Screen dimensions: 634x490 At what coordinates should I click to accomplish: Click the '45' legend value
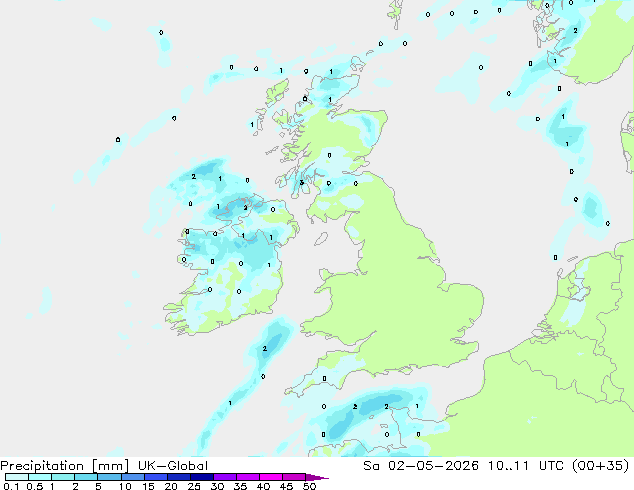click(286, 486)
